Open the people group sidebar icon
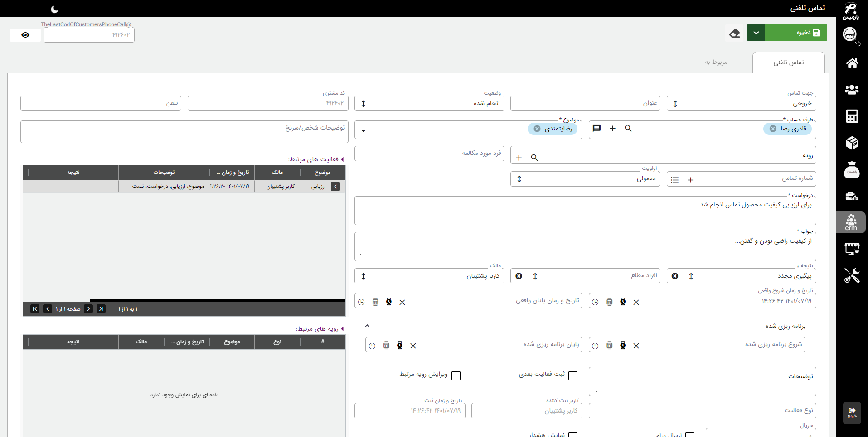868x437 pixels. (x=852, y=90)
